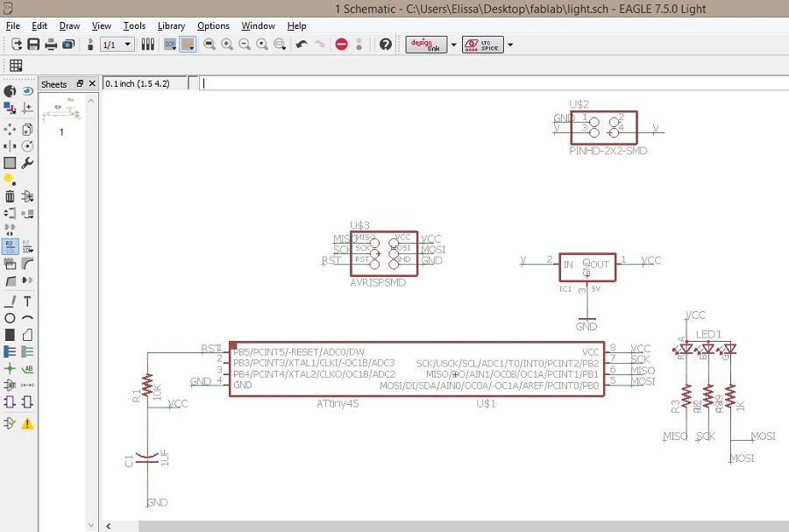789x532 pixels.
Task: Click the Zoom in icon
Action: 227,44
